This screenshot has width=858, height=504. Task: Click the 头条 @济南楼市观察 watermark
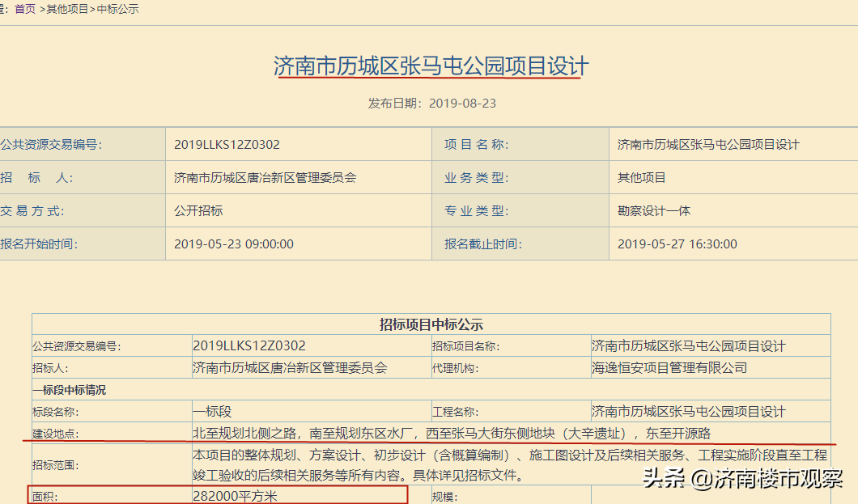[743, 479]
